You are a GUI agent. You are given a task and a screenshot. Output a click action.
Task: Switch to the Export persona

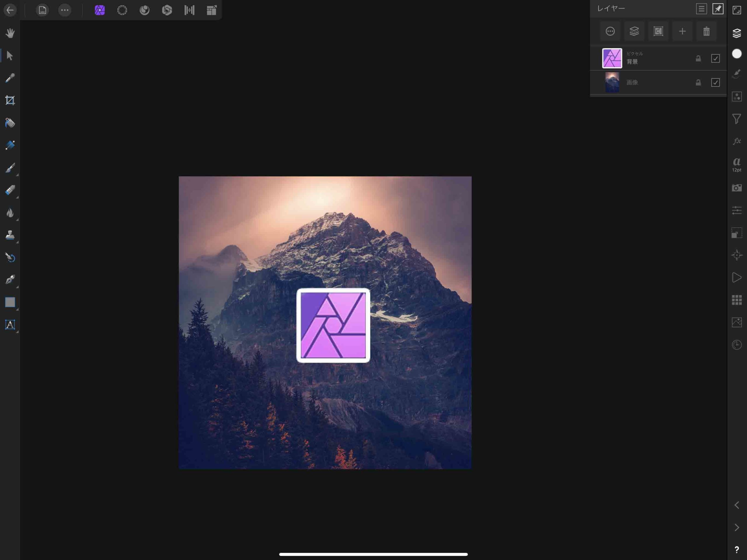pos(212,10)
